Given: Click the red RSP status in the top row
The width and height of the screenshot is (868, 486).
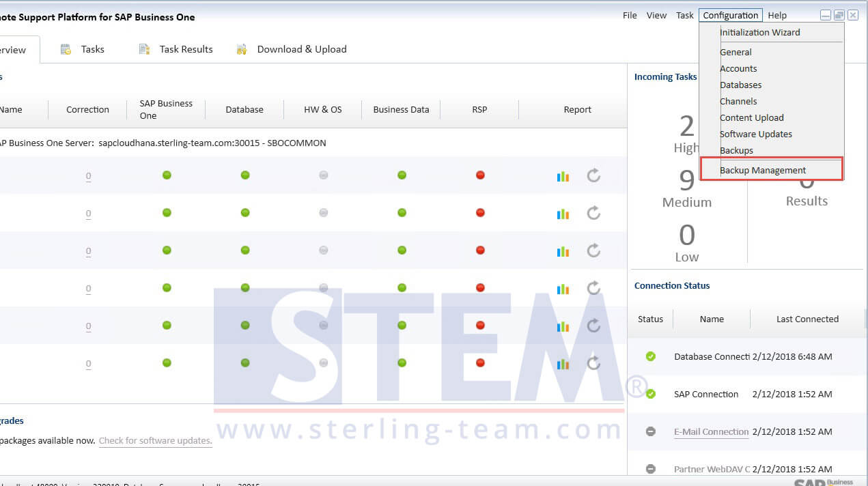Looking at the screenshot, I should click(480, 175).
